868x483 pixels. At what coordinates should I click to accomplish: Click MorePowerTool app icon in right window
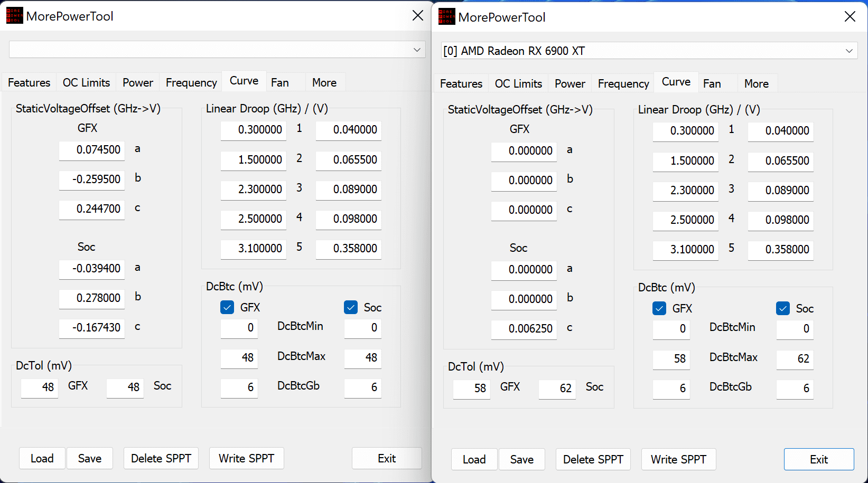(x=446, y=17)
